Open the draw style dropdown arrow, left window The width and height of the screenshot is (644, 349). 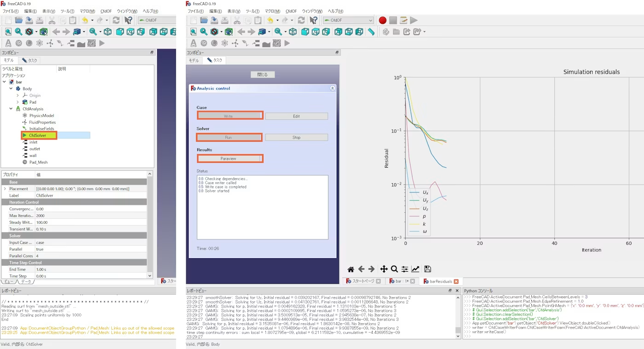pos(36,32)
